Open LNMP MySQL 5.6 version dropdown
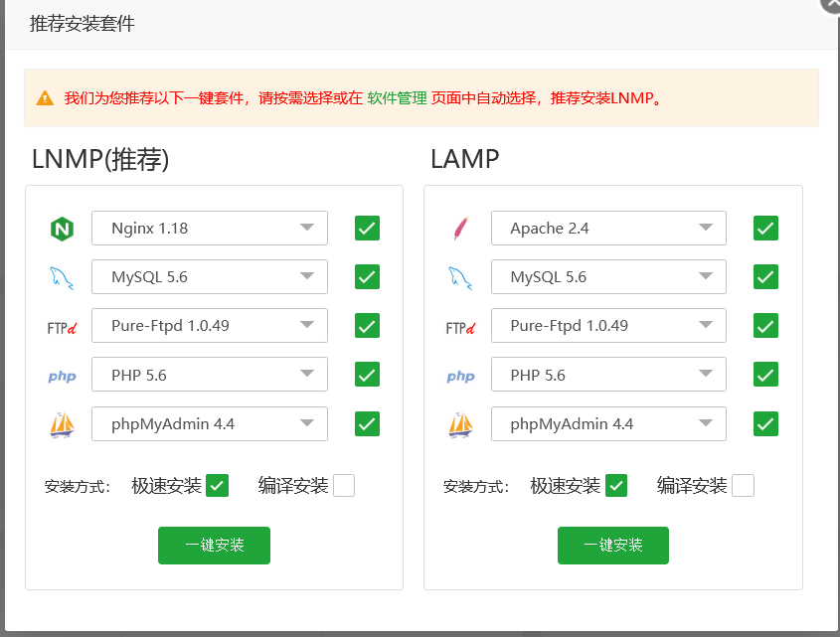Viewport: 840px width, 637px height. click(x=210, y=277)
